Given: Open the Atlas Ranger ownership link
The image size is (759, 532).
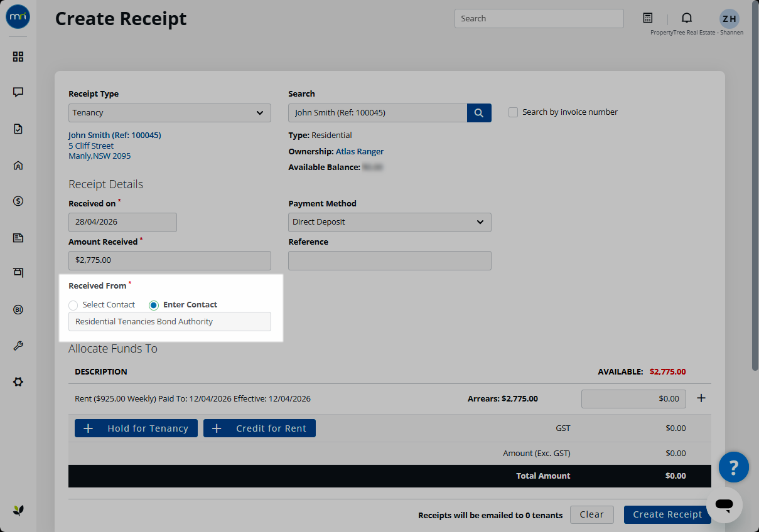Looking at the screenshot, I should point(360,151).
